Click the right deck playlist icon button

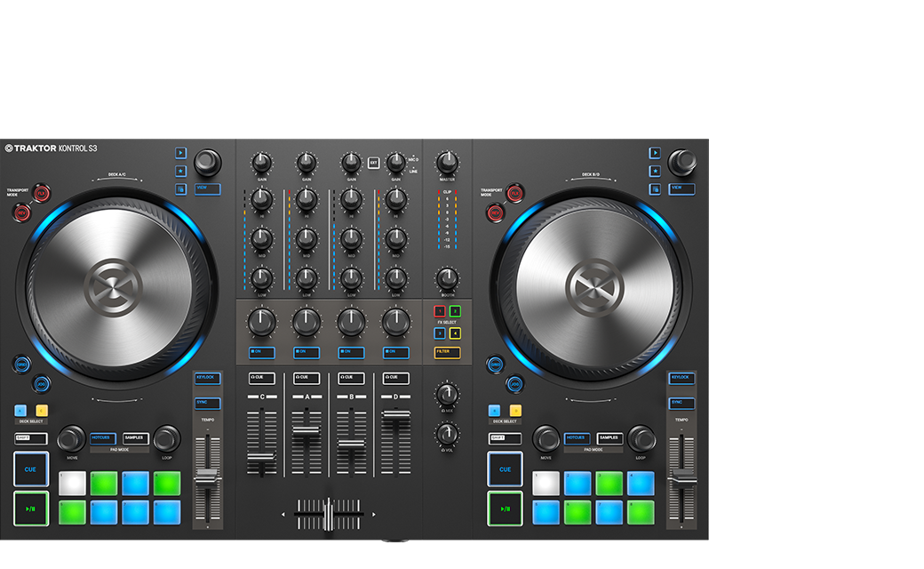(655, 189)
